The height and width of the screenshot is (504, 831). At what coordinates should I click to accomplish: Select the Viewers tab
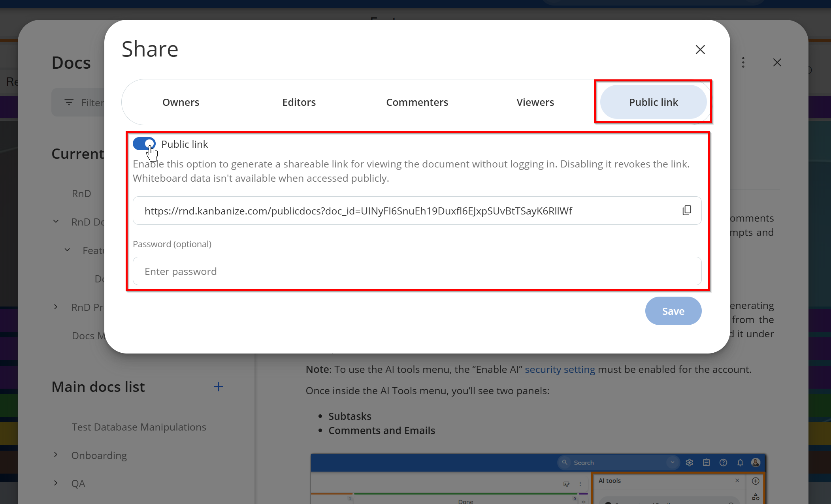pos(535,102)
